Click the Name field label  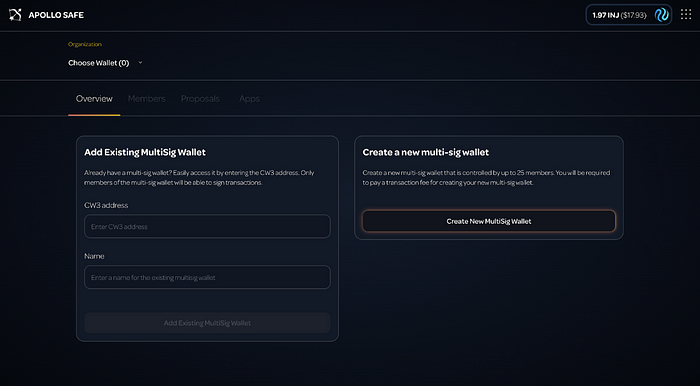(94, 256)
